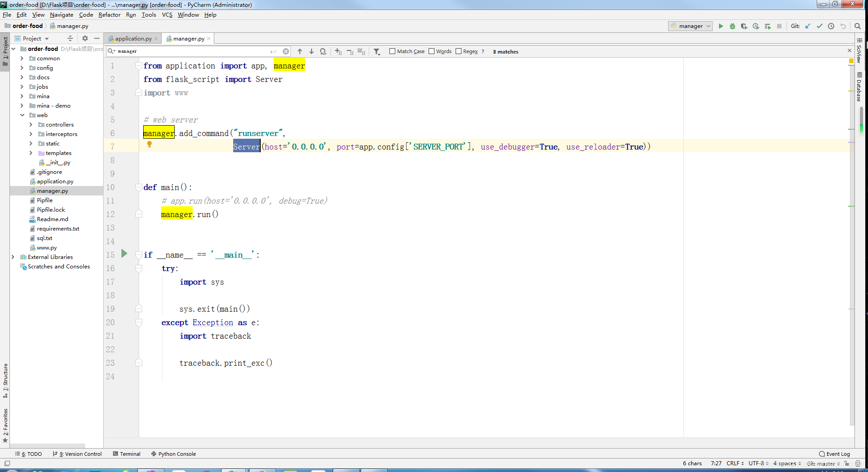Click the Git master branch widget

coord(823,463)
